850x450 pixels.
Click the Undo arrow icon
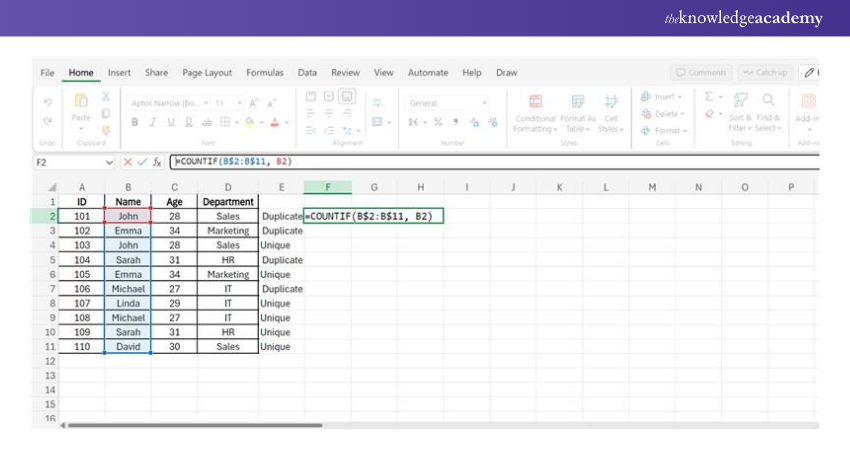[x=48, y=101]
